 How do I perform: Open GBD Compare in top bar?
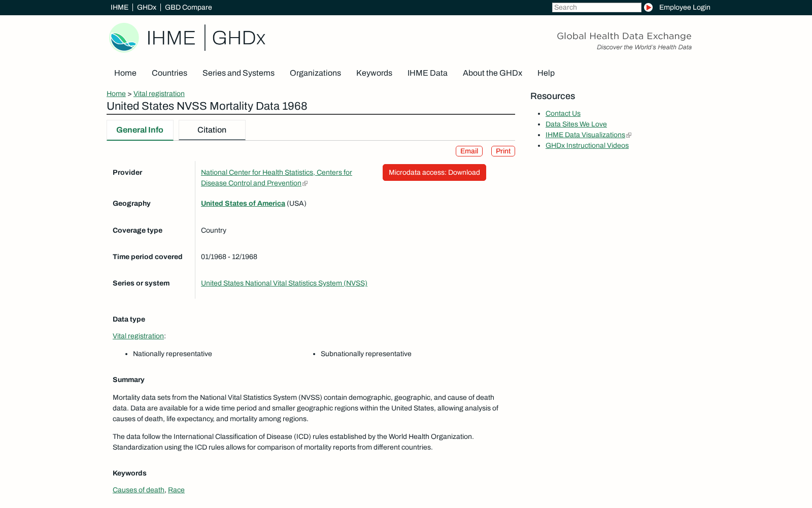coord(188,7)
